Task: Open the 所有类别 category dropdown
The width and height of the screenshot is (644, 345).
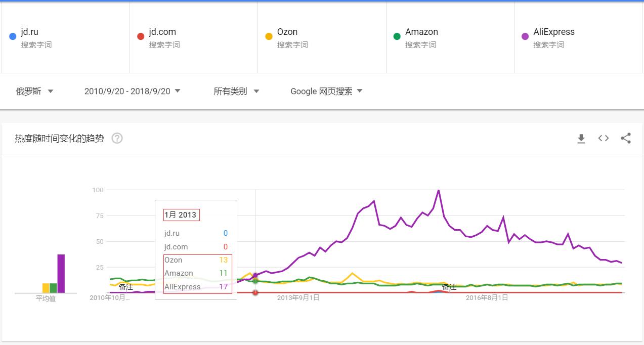Action: pos(236,91)
